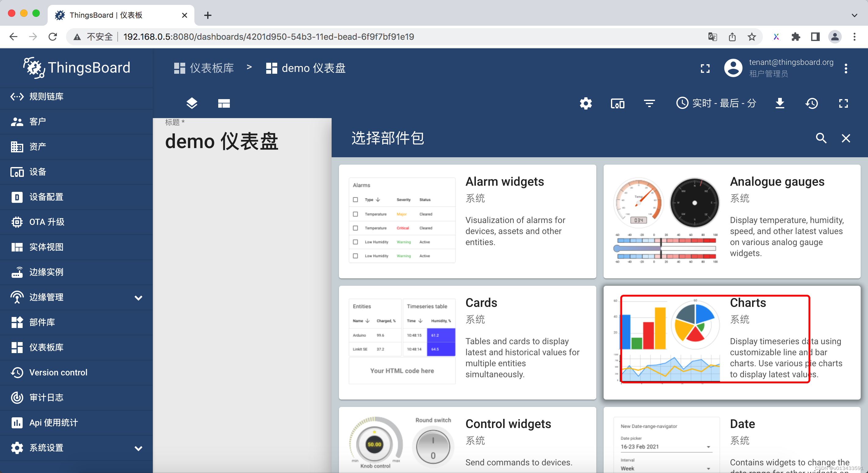
Task: Expand dashboard to fullscreen in toolbar
Action: pos(843,103)
